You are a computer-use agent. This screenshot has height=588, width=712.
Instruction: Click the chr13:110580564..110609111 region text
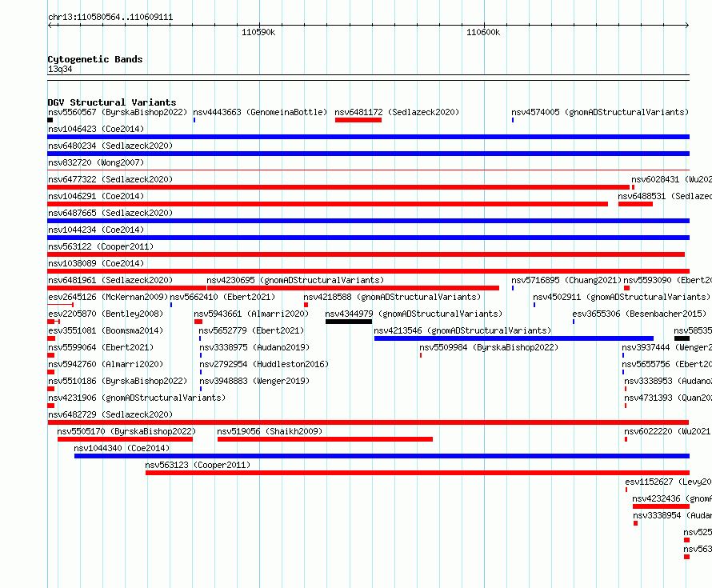click(x=110, y=18)
